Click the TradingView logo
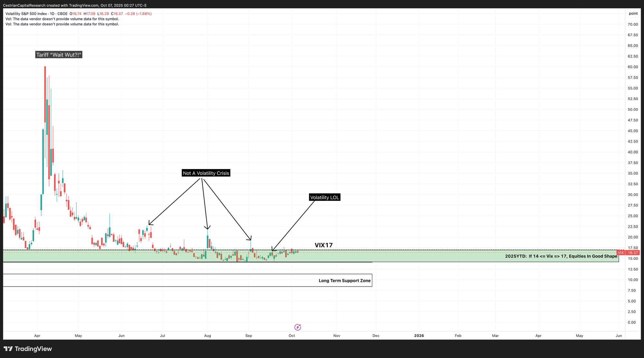The image size is (644, 358). [x=28, y=349]
